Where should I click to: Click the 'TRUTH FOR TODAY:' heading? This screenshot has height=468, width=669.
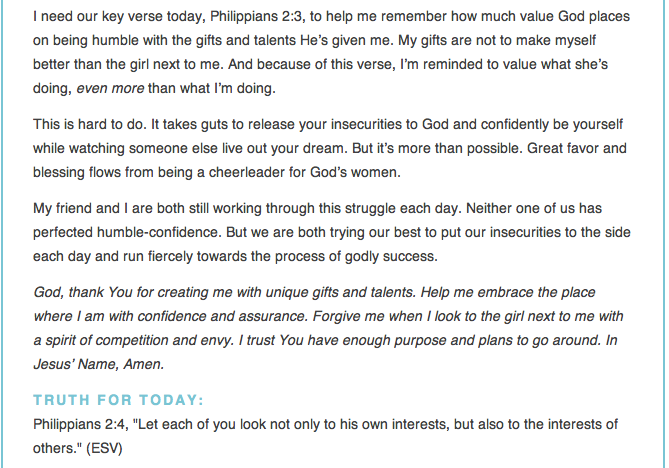point(119,400)
